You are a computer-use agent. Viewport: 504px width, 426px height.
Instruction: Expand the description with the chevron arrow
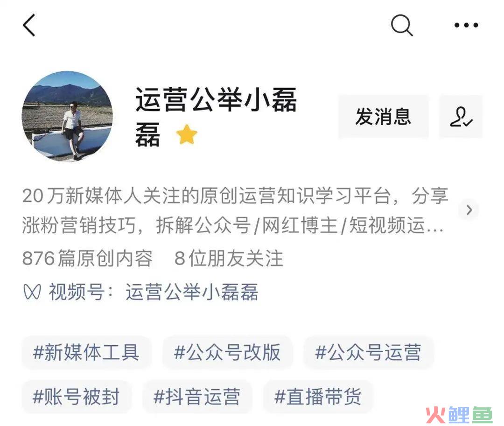click(x=469, y=210)
